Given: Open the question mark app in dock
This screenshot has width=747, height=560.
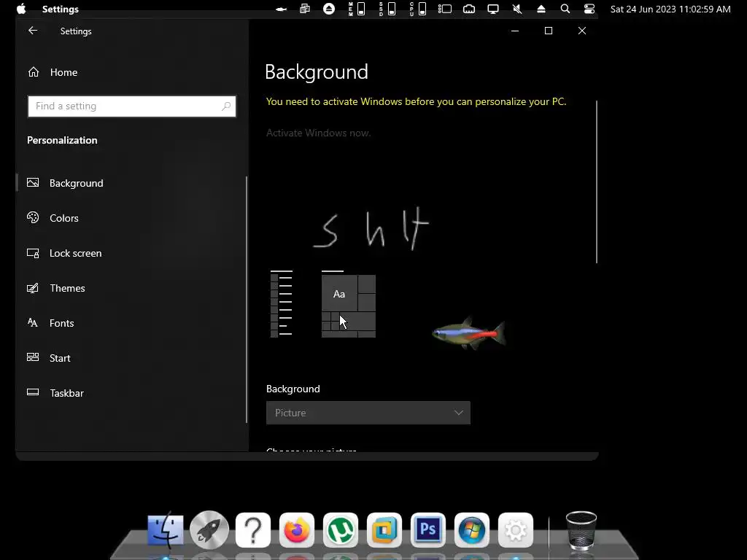Looking at the screenshot, I should point(253,530).
